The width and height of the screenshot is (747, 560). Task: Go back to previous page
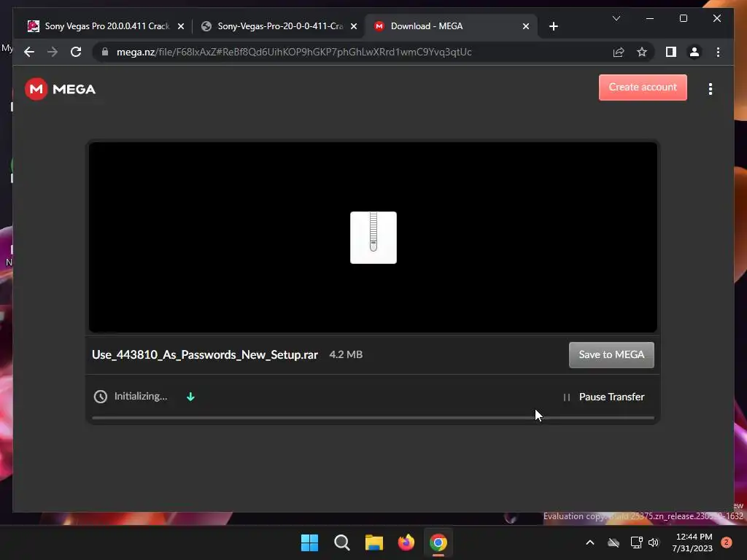coord(29,52)
